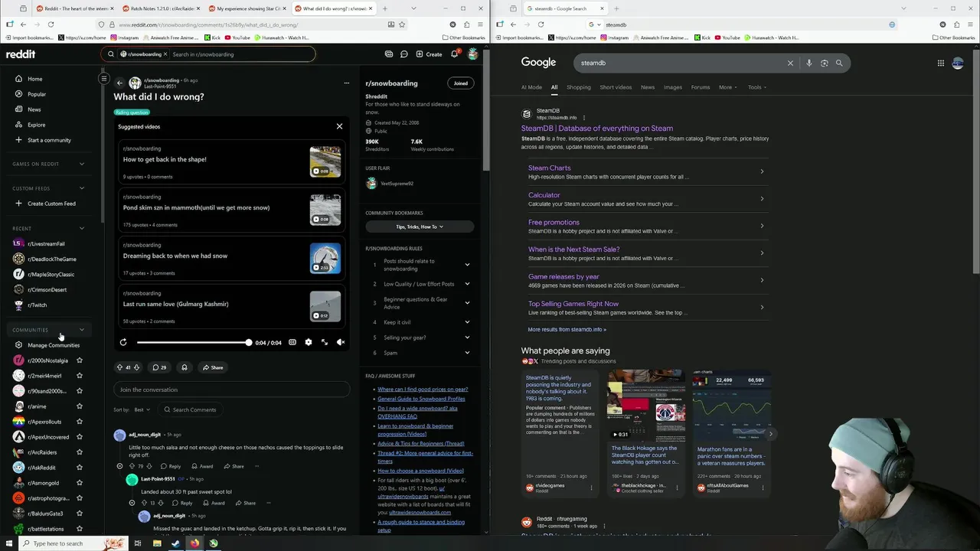Image resolution: width=980 pixels, height=551 pixels.
Task: Open Google apps grid
Action: (940, 63)
